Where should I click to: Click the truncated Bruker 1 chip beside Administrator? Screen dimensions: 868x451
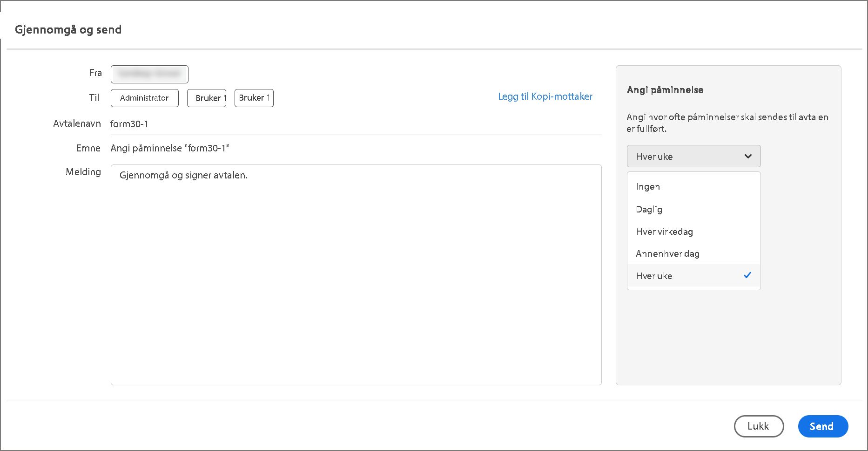(207, 98)
